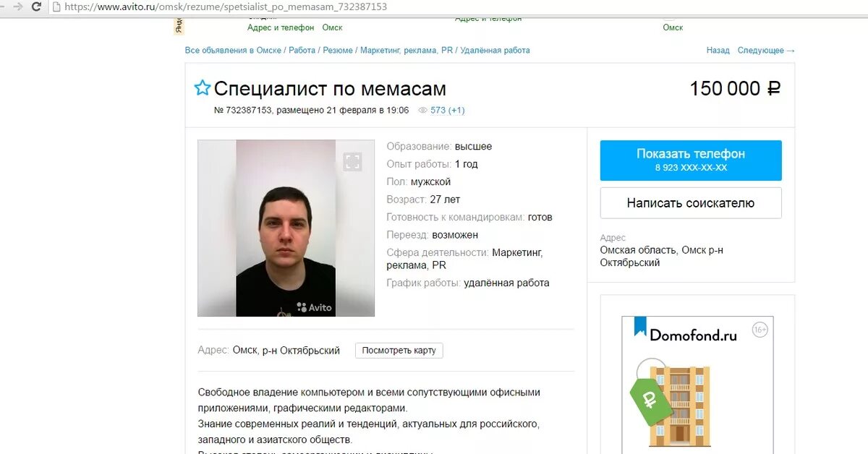Go to Работа breadcrumb link
The image size is (868, 454).
(302, 51)
